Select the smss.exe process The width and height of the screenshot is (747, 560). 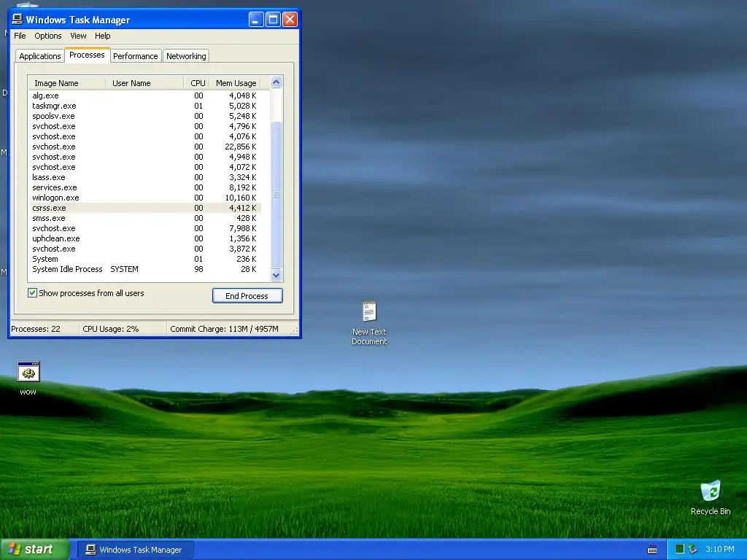pos(145,218)
